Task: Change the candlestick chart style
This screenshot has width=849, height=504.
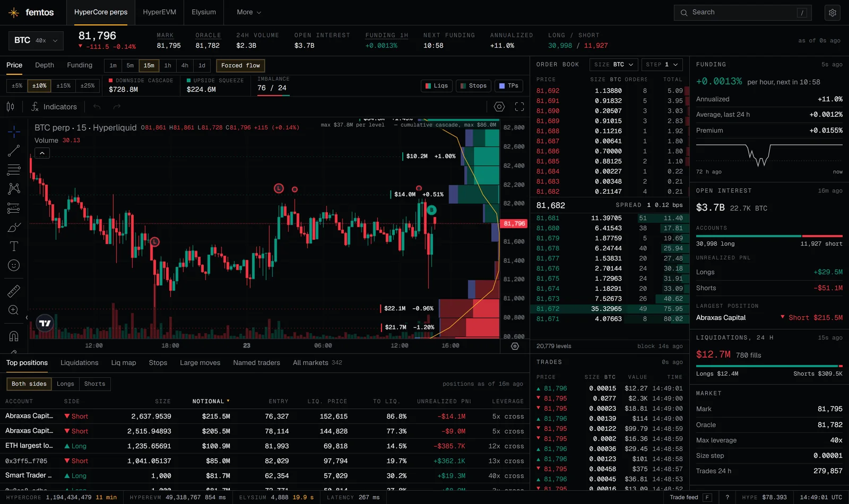Action: pyautogui.click(x=11, y=107)
